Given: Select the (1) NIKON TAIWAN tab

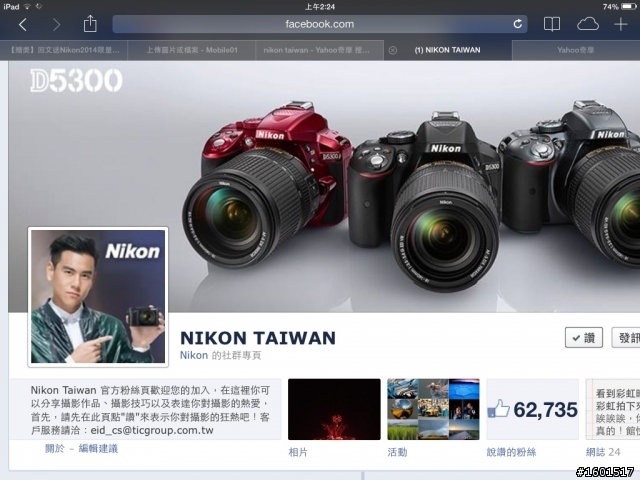Looking at the screenshot, I should (x=448, y=50).
